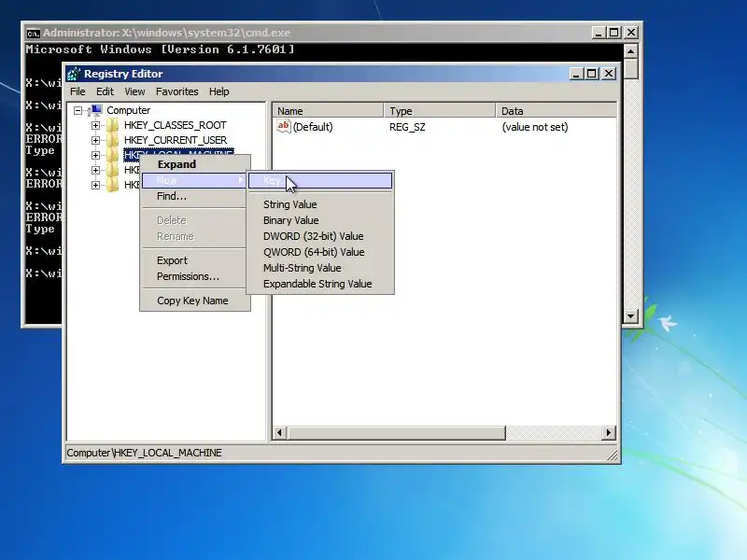Select Copy Key Name
The height and width of the screenshot is (560, 747).
(195, 301)
